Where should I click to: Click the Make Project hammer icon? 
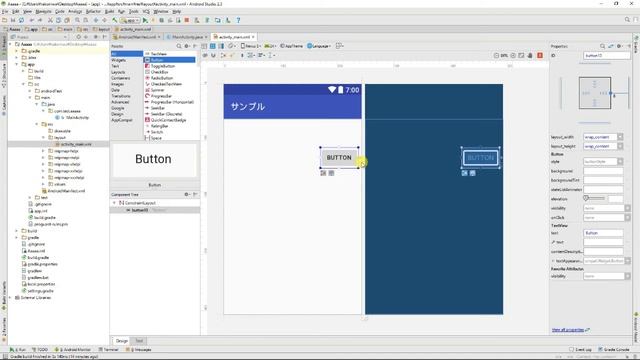click(x=115, y=20)
